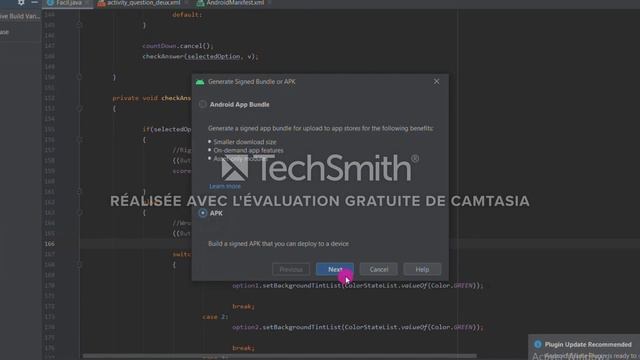Screen dimensions: 640x360
Task: Click the 'countDown.cancel();' code line
Action: point(178,46)
